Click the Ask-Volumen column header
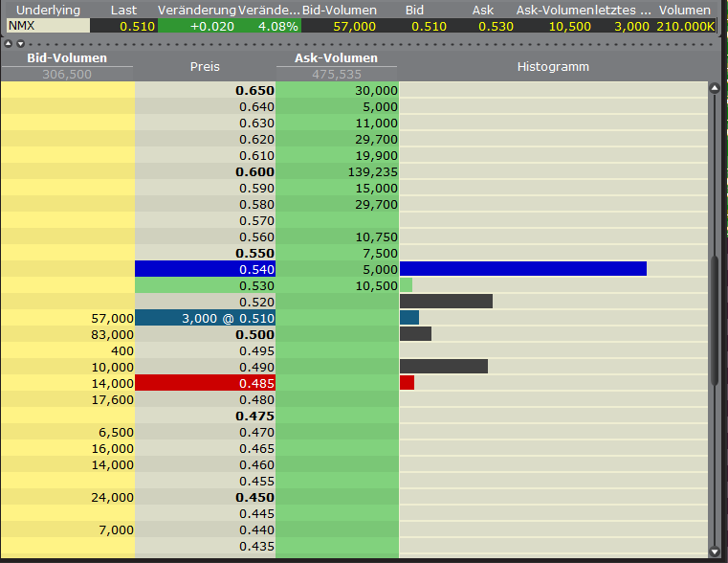Image resolution: width=728 pixels, height=563 pixels. 336,58
